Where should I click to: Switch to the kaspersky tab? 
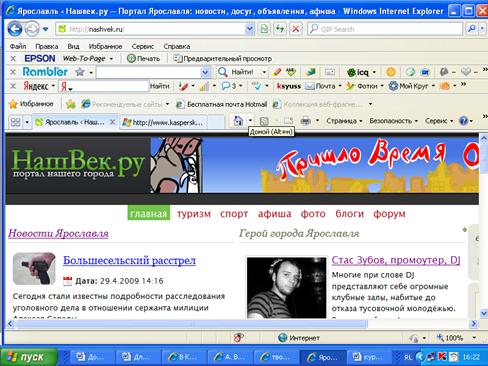(x=163, y=122)
